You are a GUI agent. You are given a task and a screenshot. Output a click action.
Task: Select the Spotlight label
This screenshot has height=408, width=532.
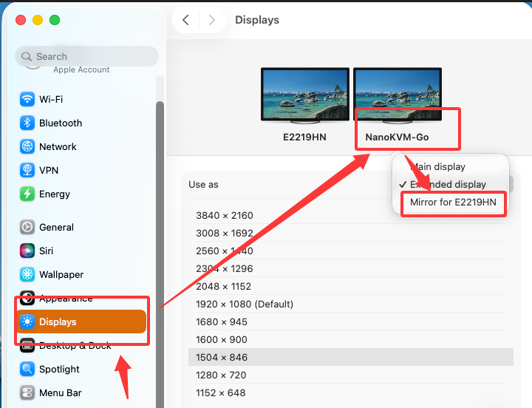tap(59, 370)
